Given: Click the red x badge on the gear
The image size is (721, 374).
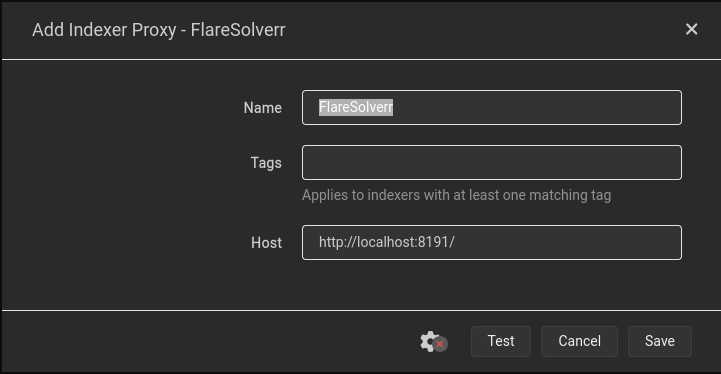Looking at the screenshot, I should (440, 344).
